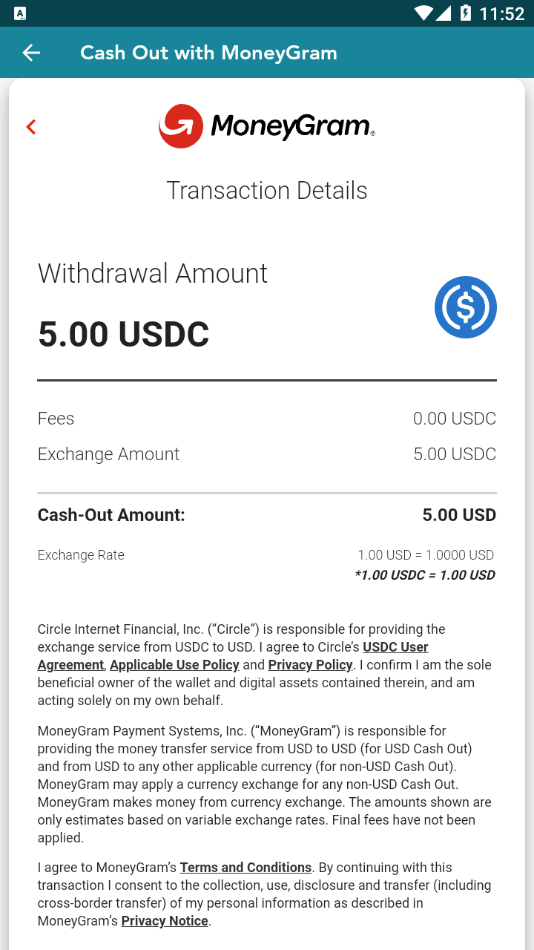Click the MoneyGram logo
The height and width of the screenshot is (950, 534).
[x=267, y=126]
